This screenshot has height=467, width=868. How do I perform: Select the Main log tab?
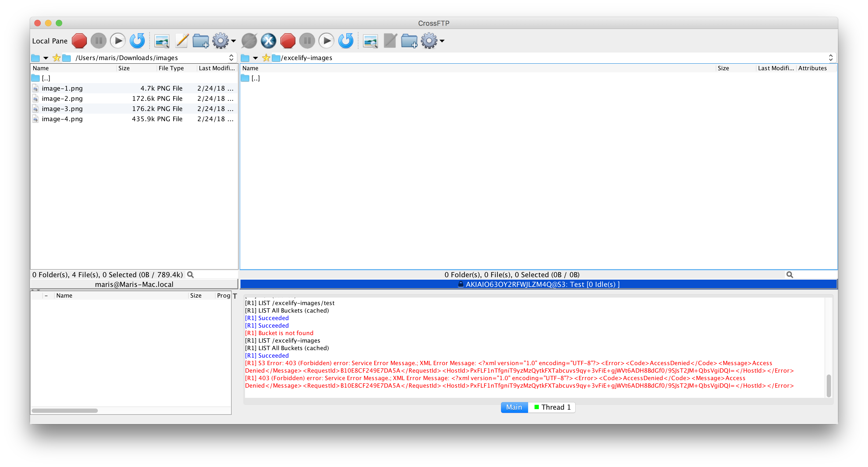(514, 407)
